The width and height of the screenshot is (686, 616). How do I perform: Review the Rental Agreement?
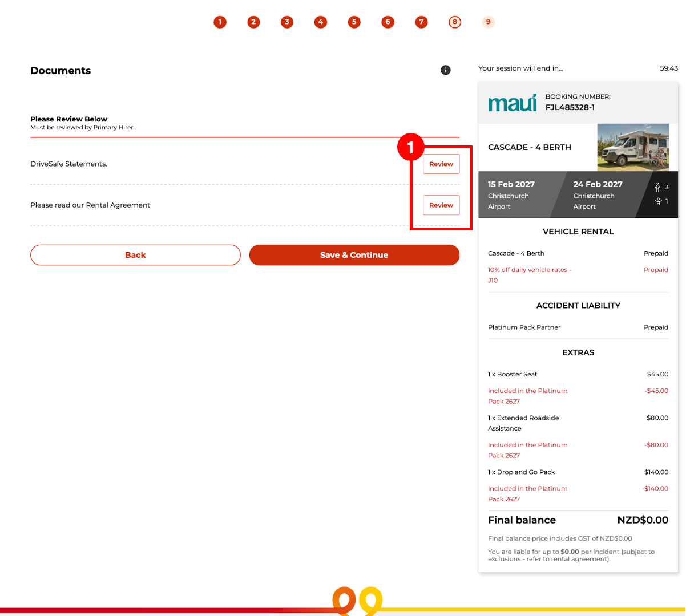click(441, 205)
